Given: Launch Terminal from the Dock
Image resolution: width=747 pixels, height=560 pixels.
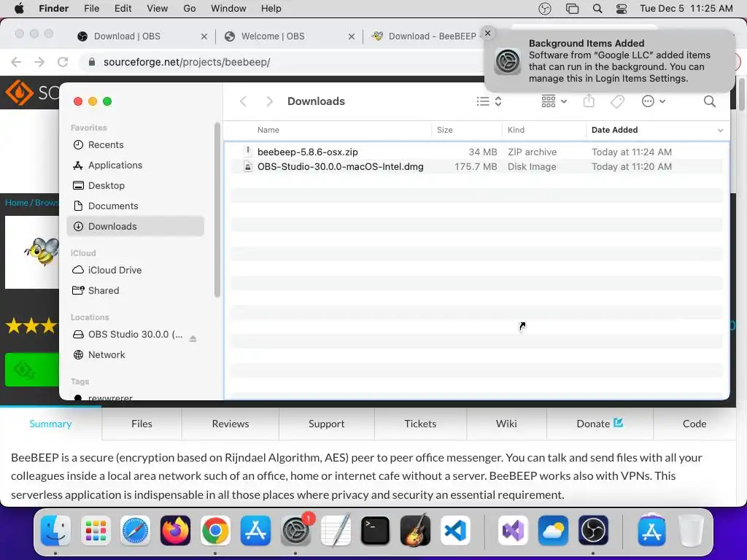Looking at the screenshot, I should pyautogui.click(x=376, y=531).
